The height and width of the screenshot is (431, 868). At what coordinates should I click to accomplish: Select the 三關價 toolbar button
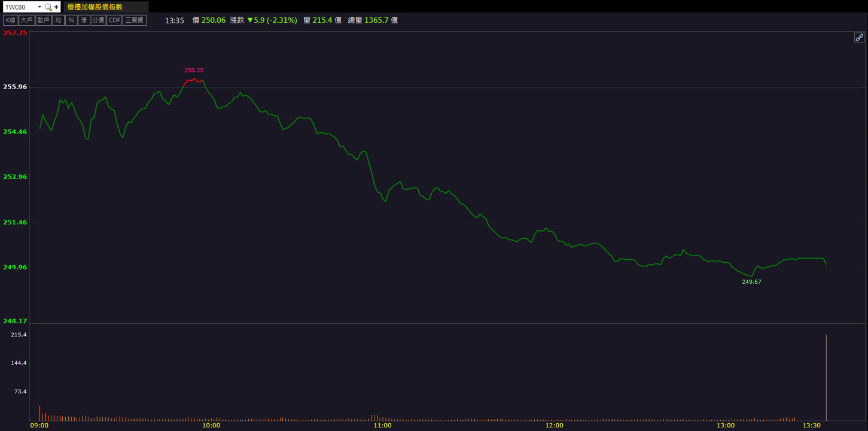135,20
